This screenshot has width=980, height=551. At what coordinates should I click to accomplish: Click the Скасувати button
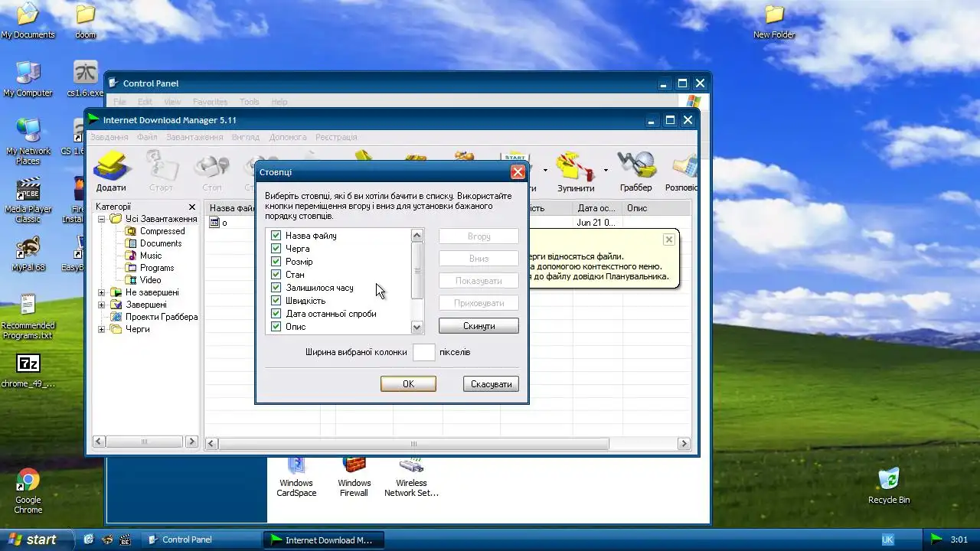click(x=491, y=384)
